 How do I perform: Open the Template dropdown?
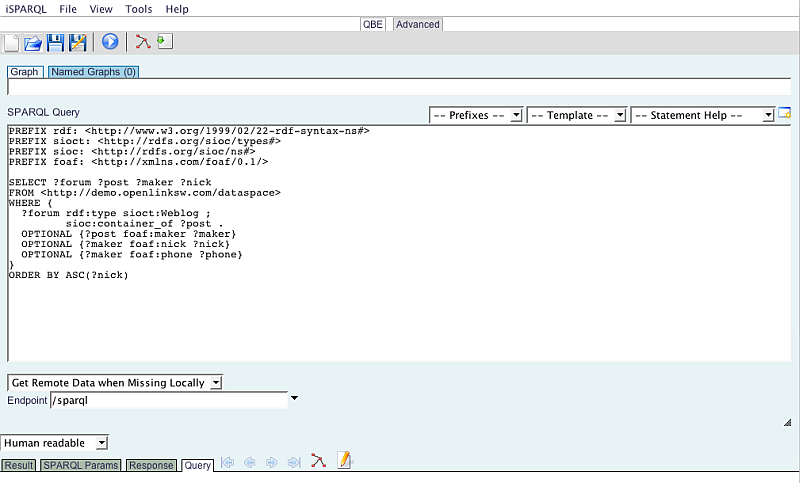coord(577,115)
